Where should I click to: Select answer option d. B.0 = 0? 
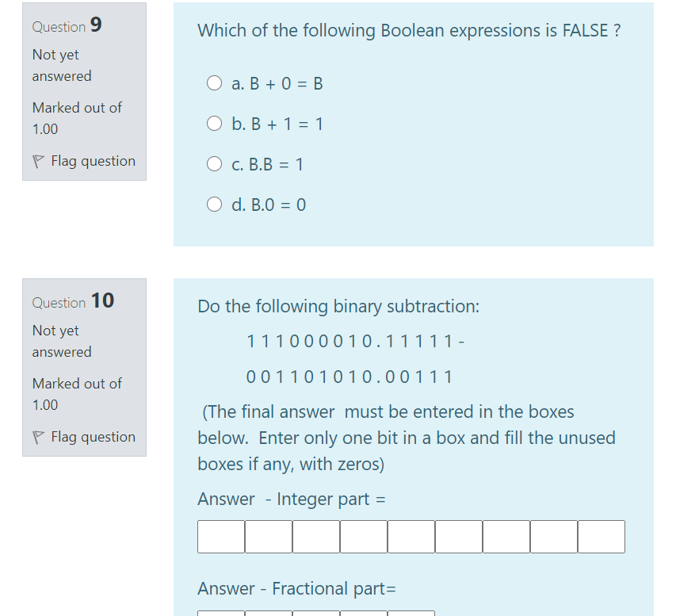coord(214,204)
